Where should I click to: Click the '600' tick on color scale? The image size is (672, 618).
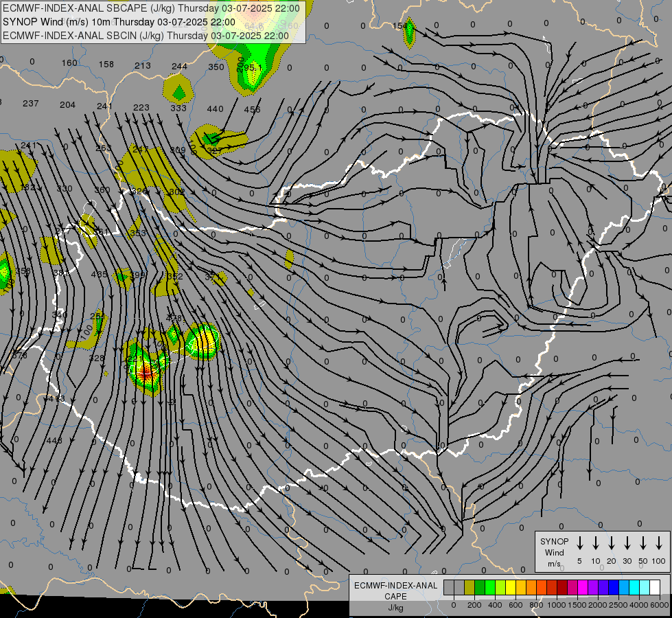[x=515, y=605]
